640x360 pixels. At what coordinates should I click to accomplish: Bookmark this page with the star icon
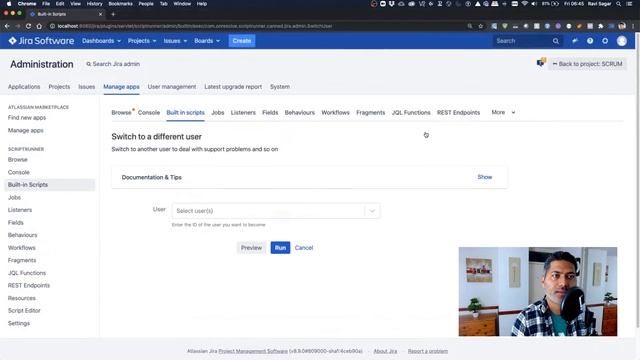[x=481, y=26]
